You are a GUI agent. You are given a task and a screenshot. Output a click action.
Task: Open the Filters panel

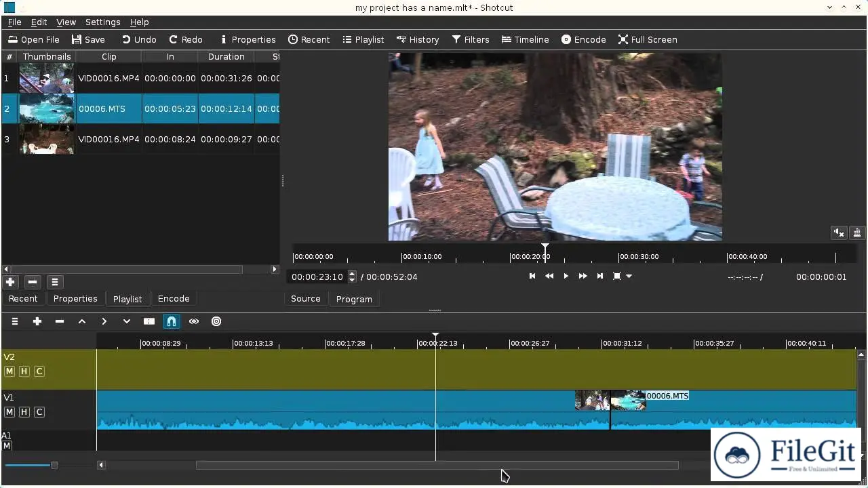click(x=471, y=39)
